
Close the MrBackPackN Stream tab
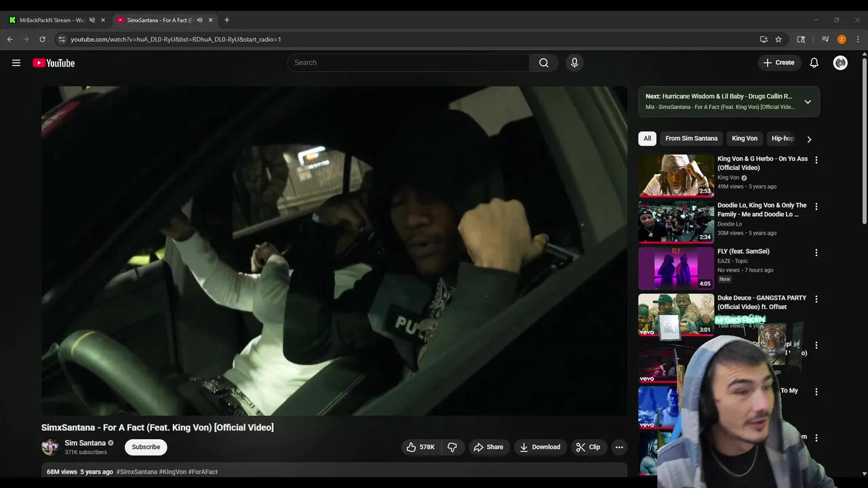103,20
